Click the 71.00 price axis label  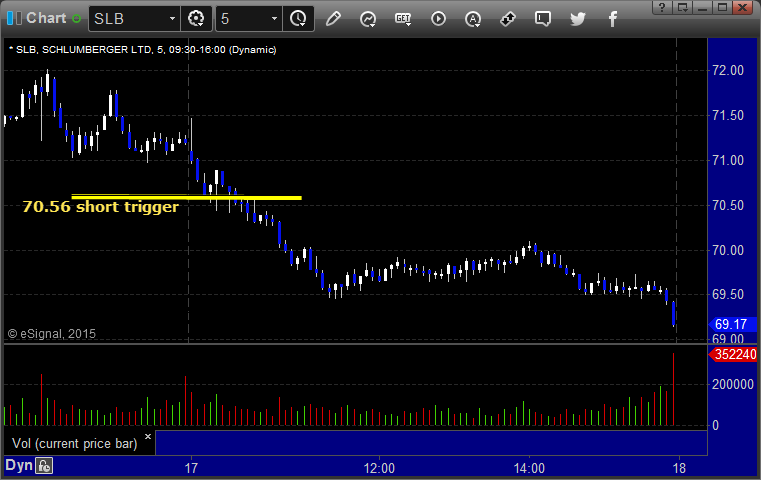tap(728, 160)
